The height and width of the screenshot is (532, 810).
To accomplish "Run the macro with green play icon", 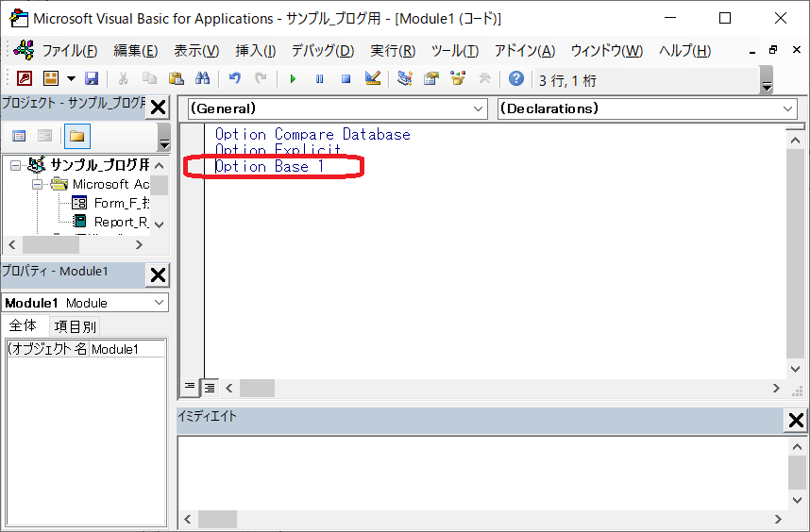I will point(293,79).
